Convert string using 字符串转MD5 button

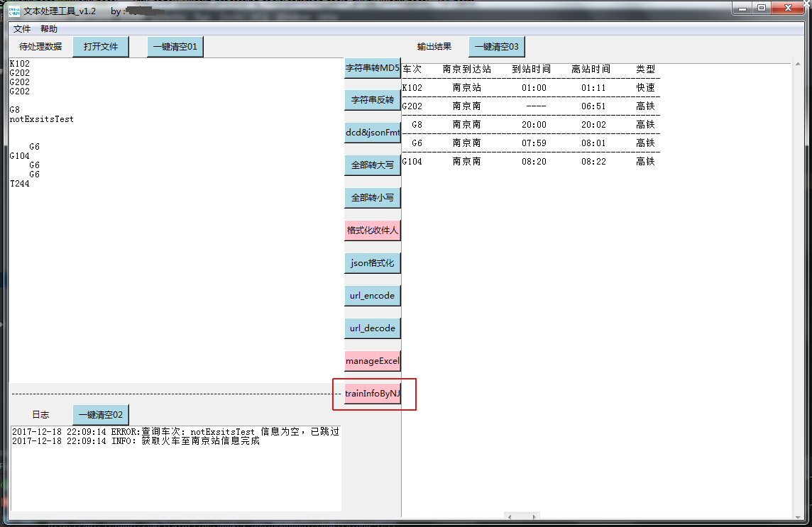pyautogui.click(x=373, y=68)
